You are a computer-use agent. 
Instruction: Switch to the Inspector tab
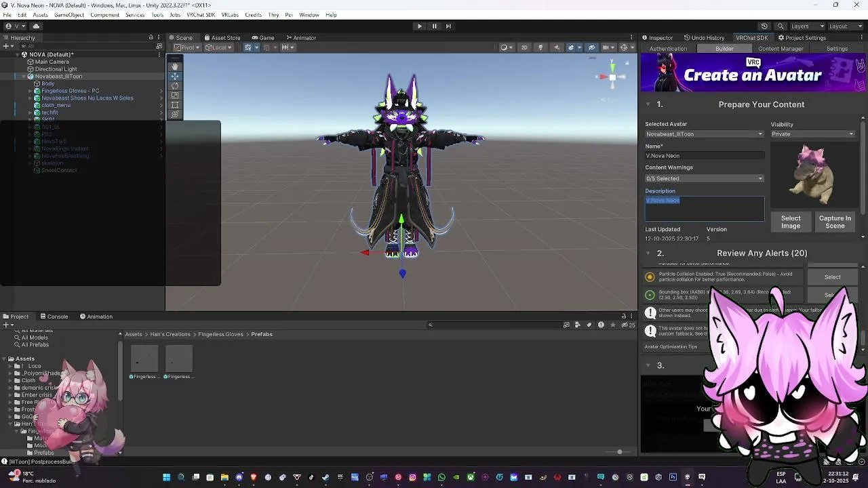[x=658, y=37]
